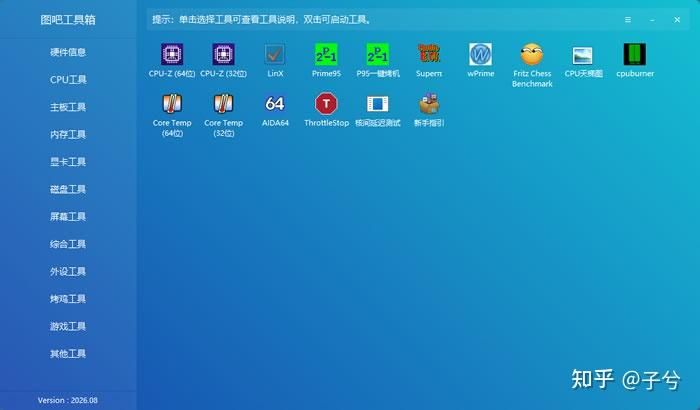Select the wPrime tool icon
The width and height of the screenshot is (700, 410).
(x=480, y=54)
